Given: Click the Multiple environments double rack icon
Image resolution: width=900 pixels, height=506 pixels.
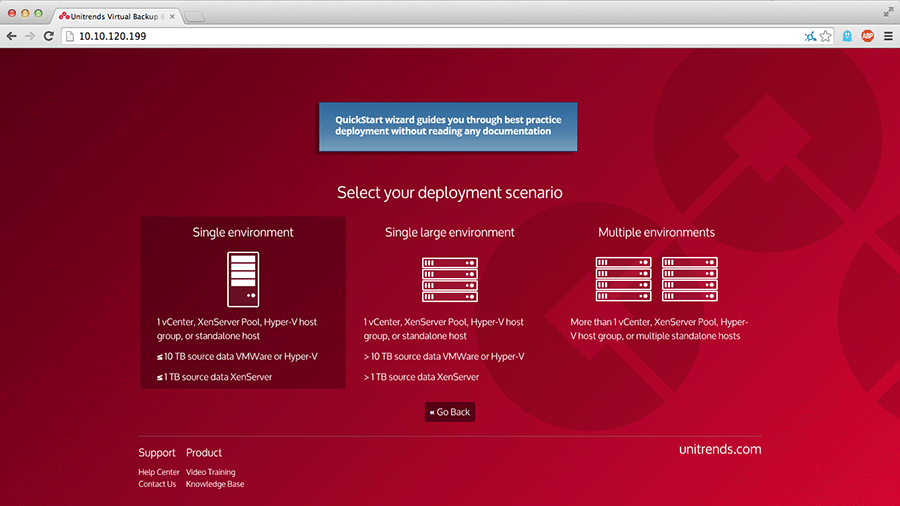Looking at the screenshot, I should 657,279.
